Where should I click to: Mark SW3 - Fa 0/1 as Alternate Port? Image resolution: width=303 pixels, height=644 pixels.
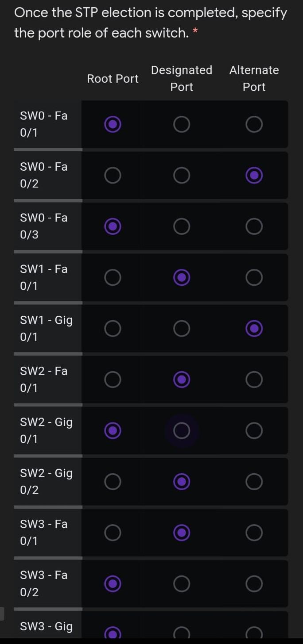pyautogui.click(x=254, y=533)
